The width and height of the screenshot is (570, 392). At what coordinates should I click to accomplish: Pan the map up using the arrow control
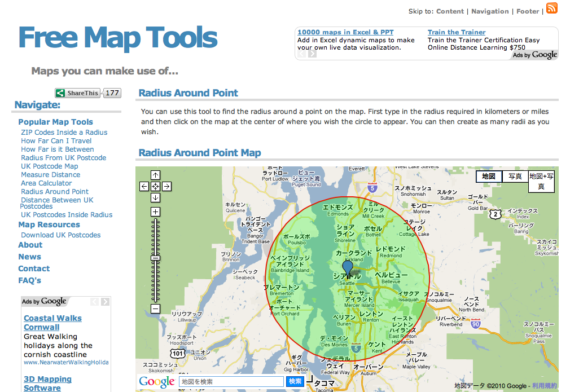click(x=155, y=175)
